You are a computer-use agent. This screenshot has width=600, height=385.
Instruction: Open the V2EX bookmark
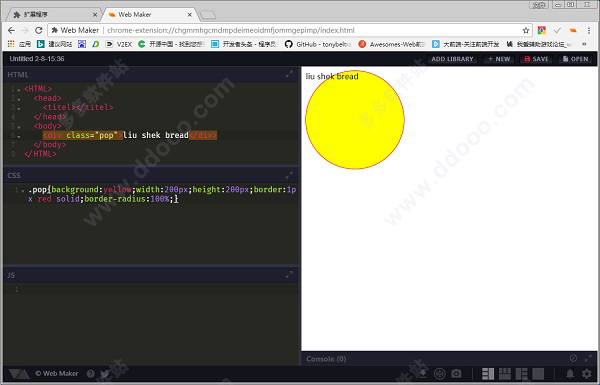[119, 44]
